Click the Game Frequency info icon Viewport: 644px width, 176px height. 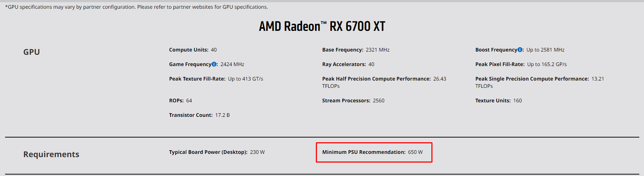(214, 64)
